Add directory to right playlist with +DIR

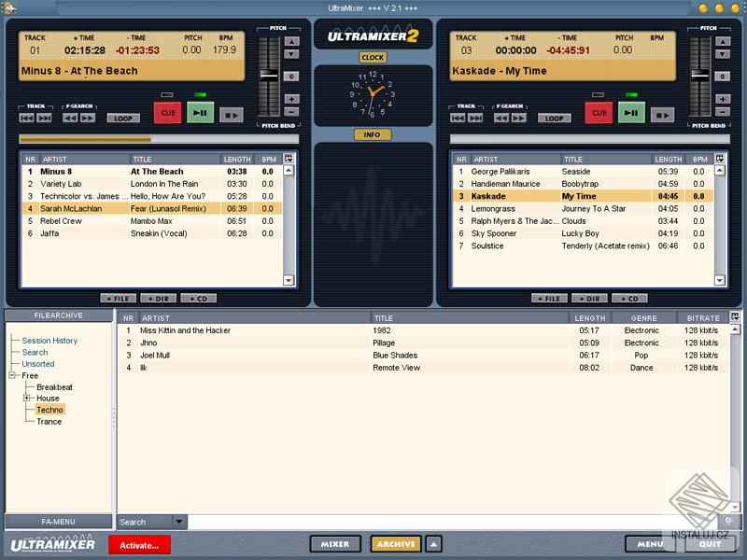pos(589,299)
